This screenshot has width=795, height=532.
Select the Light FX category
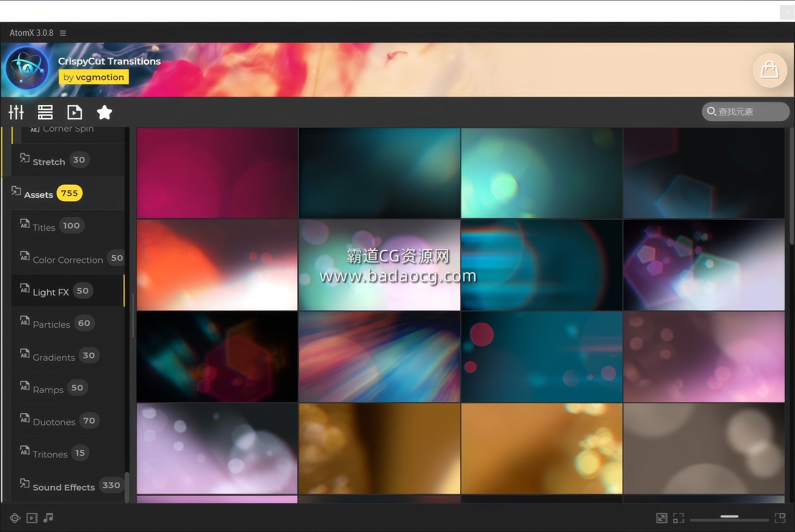pos(68,291)
